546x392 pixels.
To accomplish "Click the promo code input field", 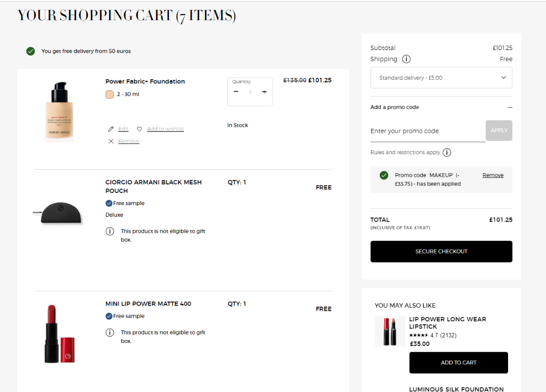I will click(x=427, y=131).
